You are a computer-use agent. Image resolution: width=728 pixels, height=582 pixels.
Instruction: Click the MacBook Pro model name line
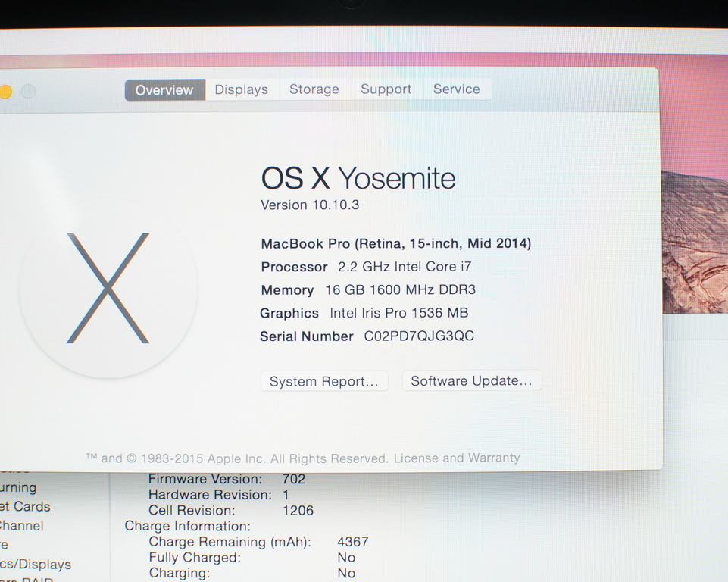pyautogui.click(x=396, y=243)
